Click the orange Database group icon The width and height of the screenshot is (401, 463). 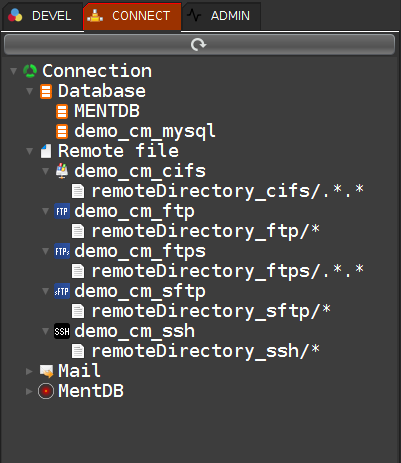coord(46,91)
